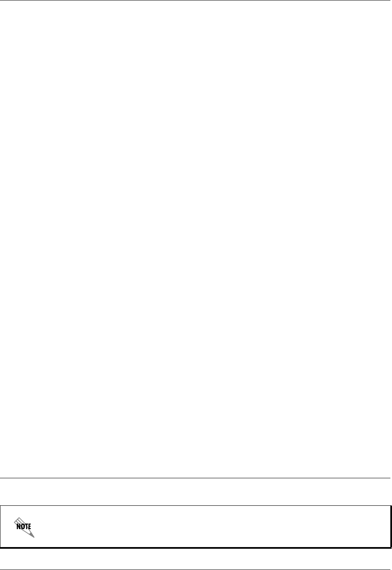Click the NOTE pencil icon
392x570 pixels.
click(x=25, y=527)
